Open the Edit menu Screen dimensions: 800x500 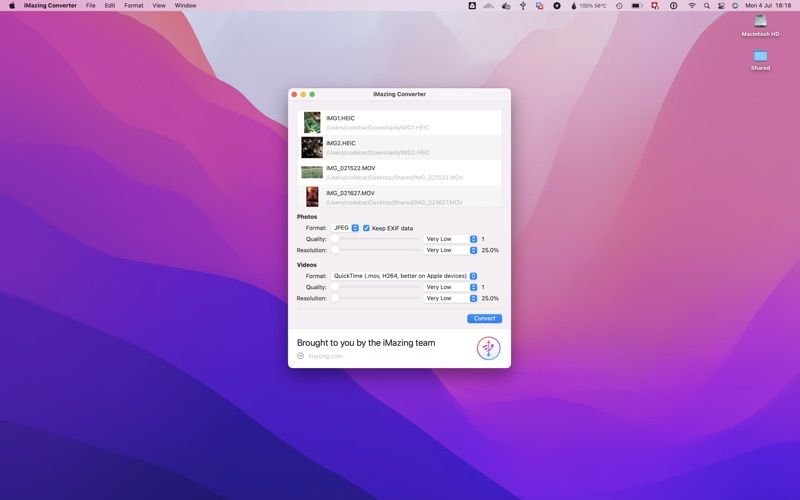point(110,6)
